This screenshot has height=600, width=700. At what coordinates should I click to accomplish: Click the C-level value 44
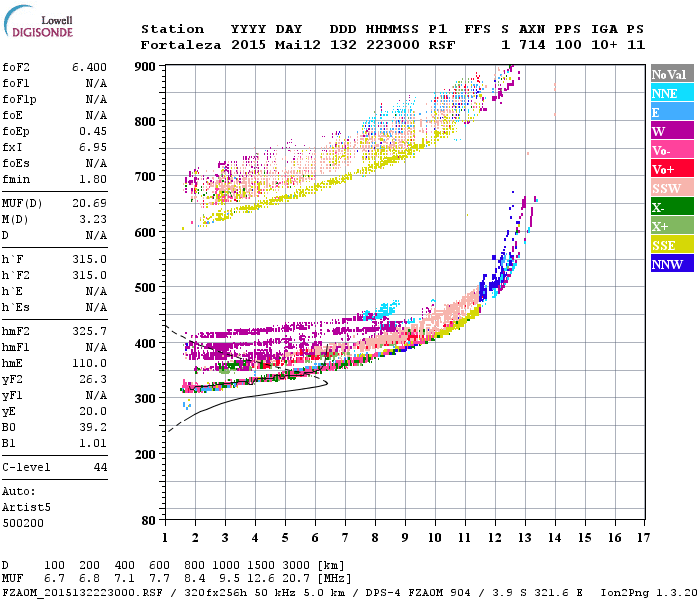point(100,467)
